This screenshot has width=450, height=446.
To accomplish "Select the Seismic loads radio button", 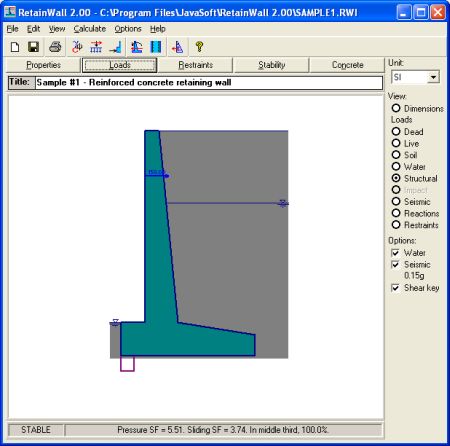I will point(396,202).
